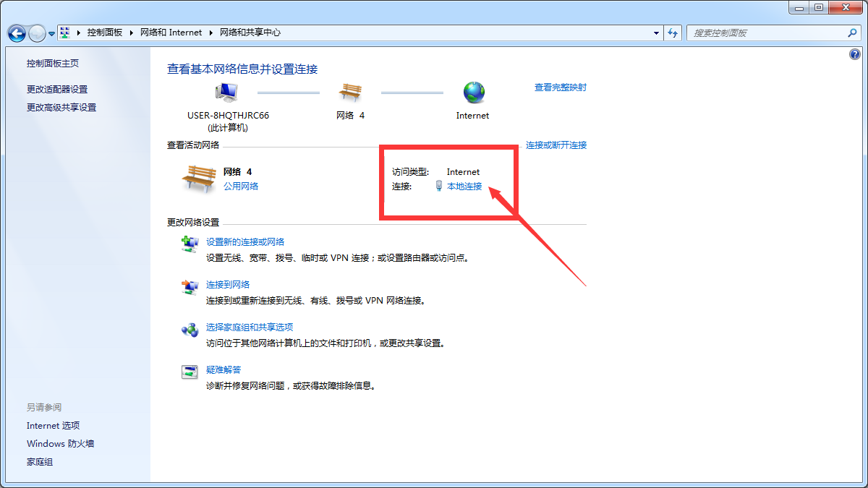Click Internet label under globe icon
868x488 pixels.
point(473,116)
